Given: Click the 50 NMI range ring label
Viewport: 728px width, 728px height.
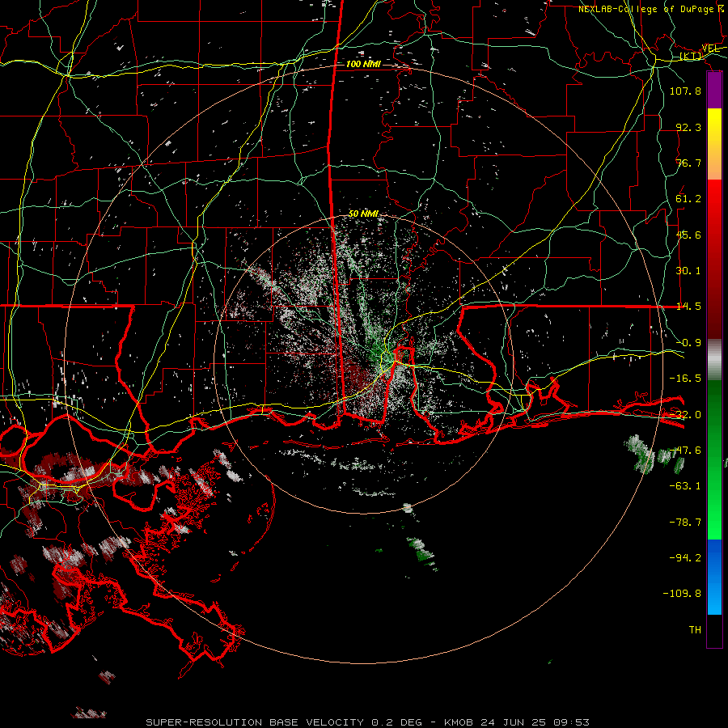Looking at the screenshot, I should (x=363, y=214).
